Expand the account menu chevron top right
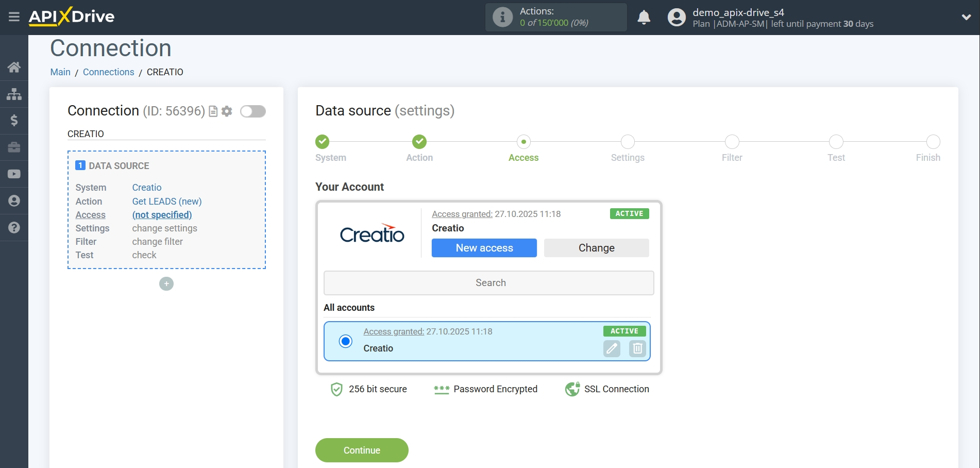This screenshot has height=468, width=980. click(x=965, y=17)
